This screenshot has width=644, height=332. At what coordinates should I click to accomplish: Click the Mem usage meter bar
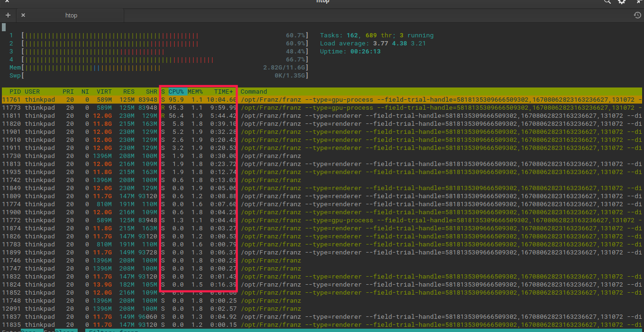click(x=165, y=68)
